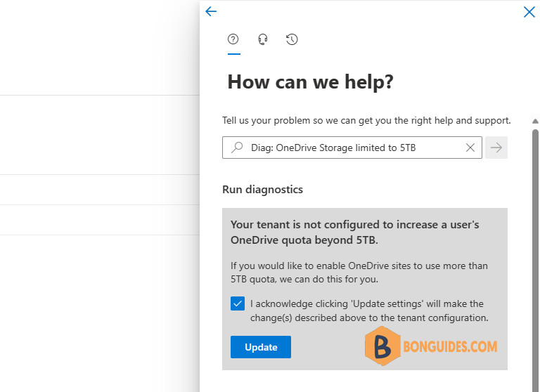Open the Contact support headset tab
This screenshot has height=392, width=540.
[263, 39]
